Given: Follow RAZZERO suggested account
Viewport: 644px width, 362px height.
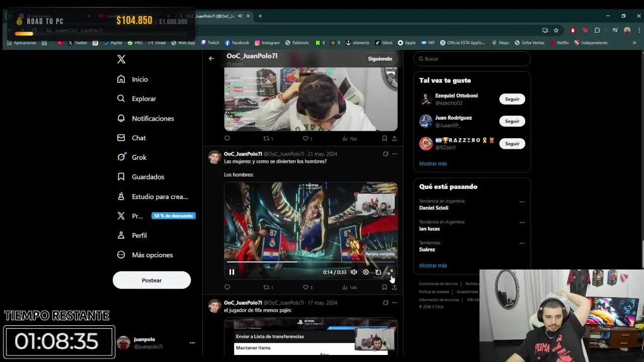Looking at the screenshot, I should [512, 144].
